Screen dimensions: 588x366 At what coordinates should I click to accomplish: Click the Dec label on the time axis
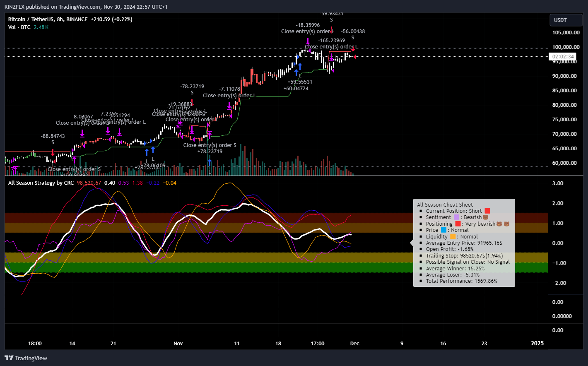click(354, 343)
